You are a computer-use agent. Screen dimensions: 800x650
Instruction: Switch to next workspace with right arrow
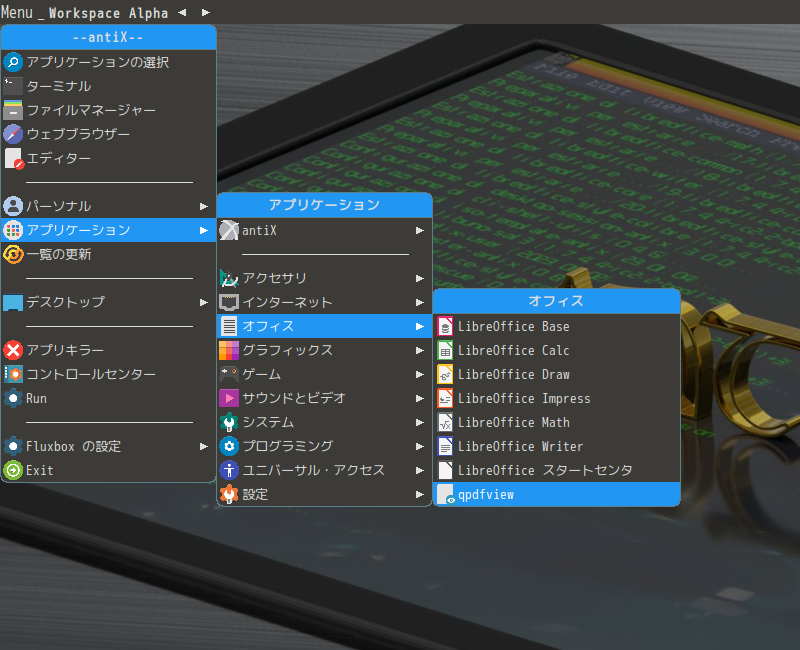coord(206,12)
